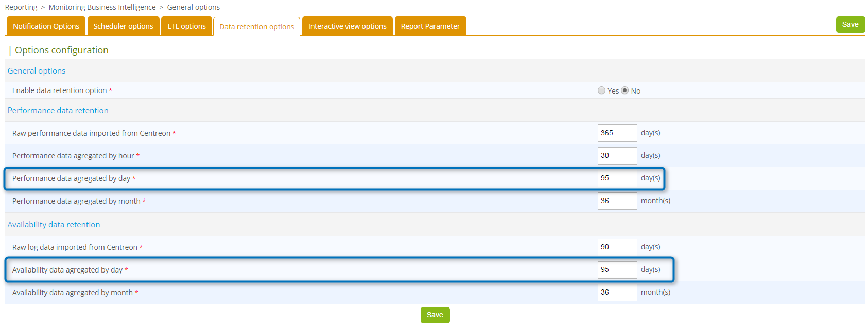Open the ETL options tab
This screenshot has width=868, height=326.
coord(186,26)
